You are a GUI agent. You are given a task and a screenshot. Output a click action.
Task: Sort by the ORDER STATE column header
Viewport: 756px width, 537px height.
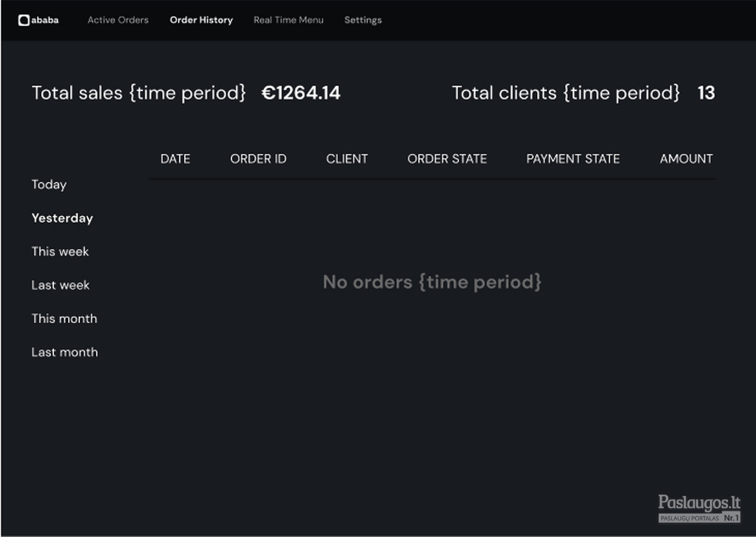tap(447, 159)
